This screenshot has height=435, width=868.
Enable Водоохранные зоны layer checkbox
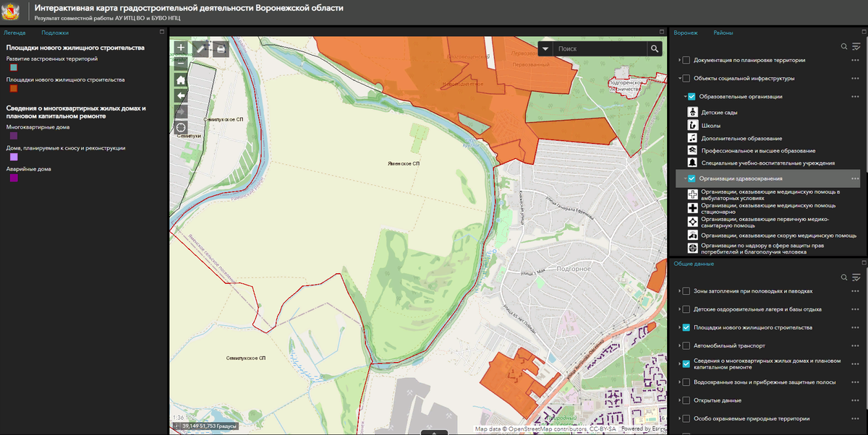[x=686, y=382]
